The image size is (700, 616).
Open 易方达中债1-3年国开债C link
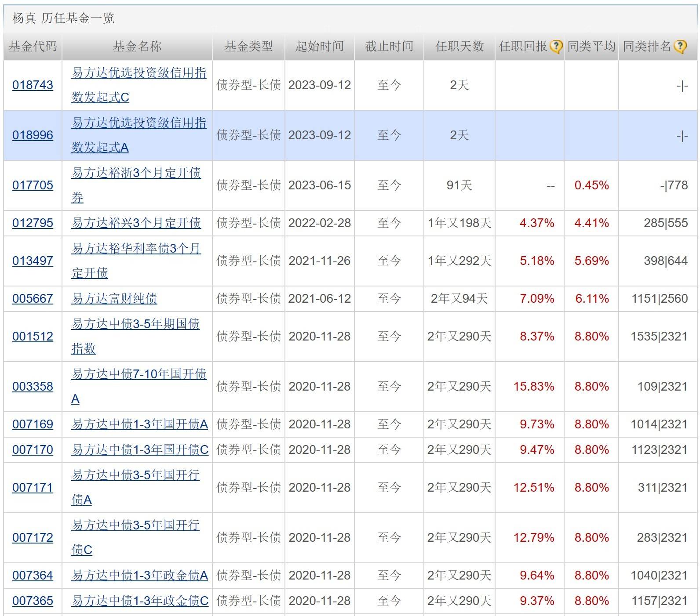pyautogui.click(x=140, y=449)
